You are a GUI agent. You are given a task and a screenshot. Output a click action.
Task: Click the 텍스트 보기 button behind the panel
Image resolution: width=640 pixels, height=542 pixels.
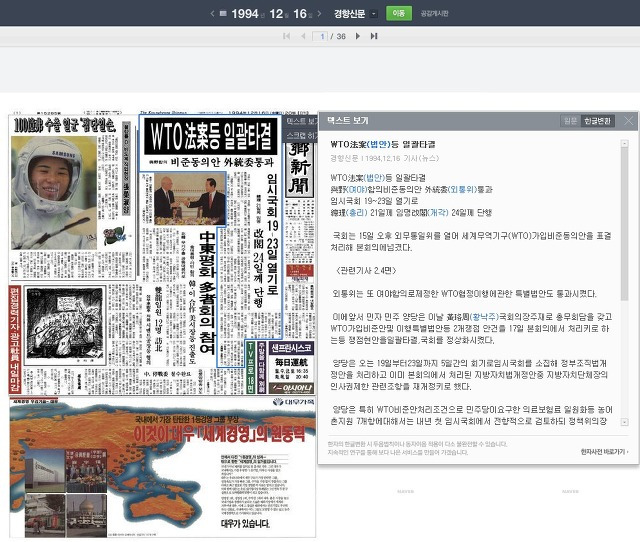(x=301, y=121)
